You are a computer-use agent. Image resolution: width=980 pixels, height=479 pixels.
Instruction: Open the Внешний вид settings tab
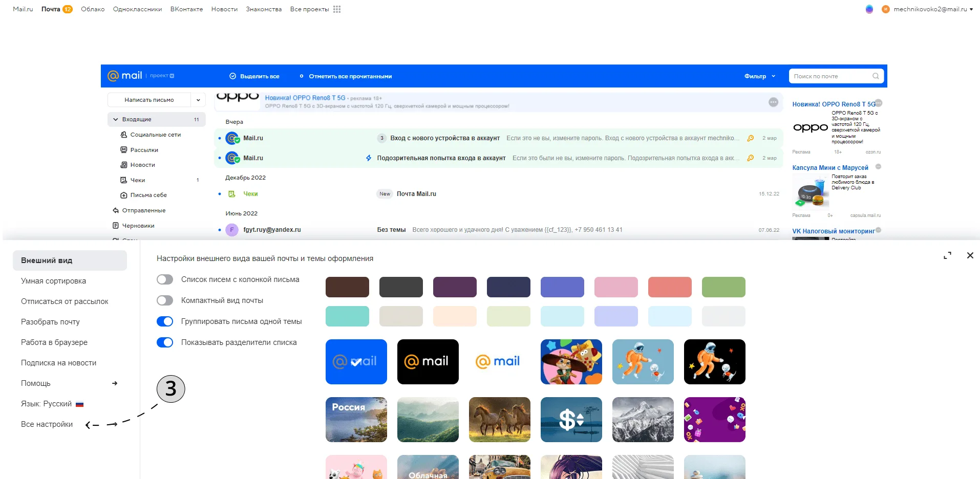click(70, 260)
